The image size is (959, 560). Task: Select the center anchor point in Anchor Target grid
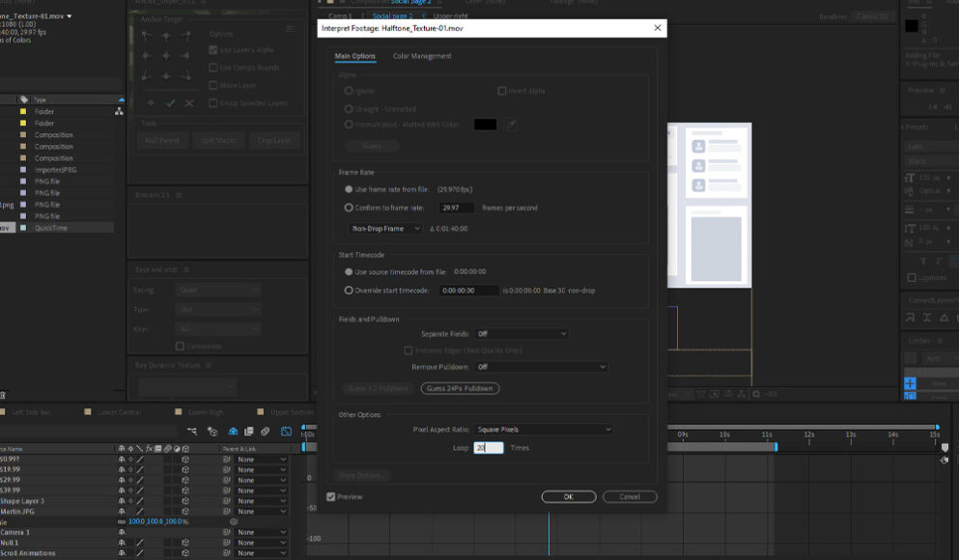click(x=166, y=55)
